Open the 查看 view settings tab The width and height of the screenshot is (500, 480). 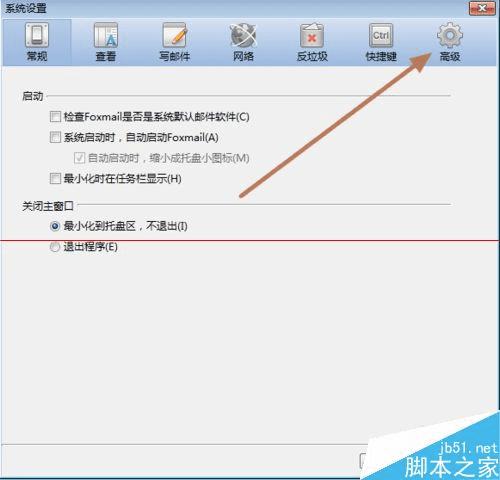(106, 42)
